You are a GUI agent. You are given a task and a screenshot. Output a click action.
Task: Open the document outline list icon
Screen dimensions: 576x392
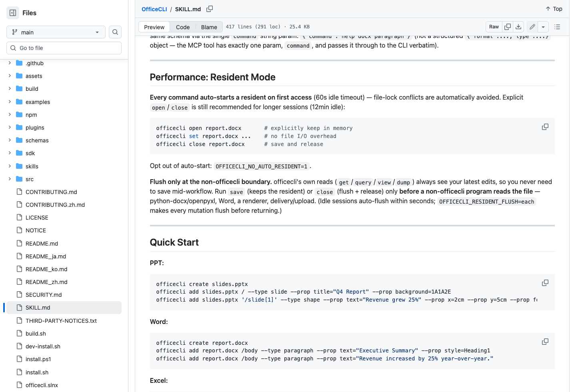coord(557,27)
